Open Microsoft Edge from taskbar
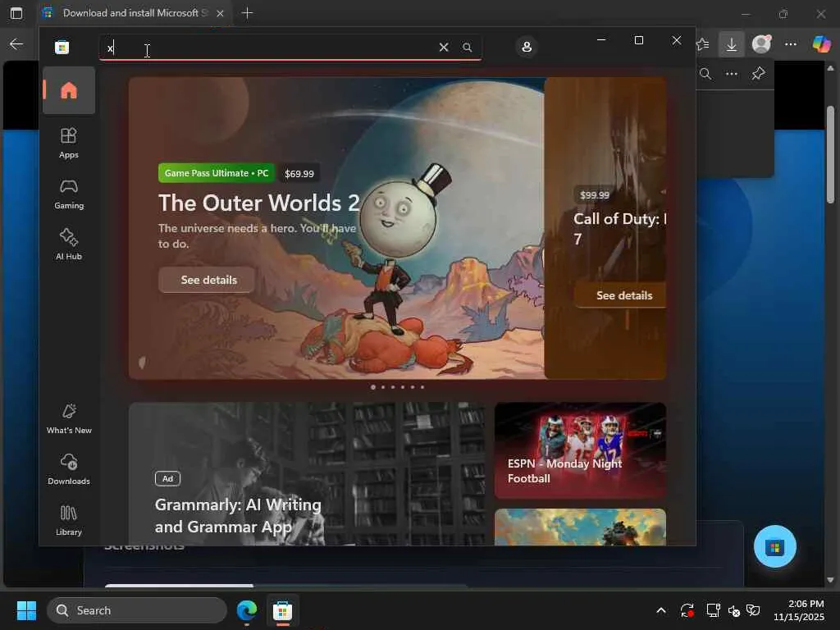840x630 pixels. pyautogui.click(x=247, y=610)
